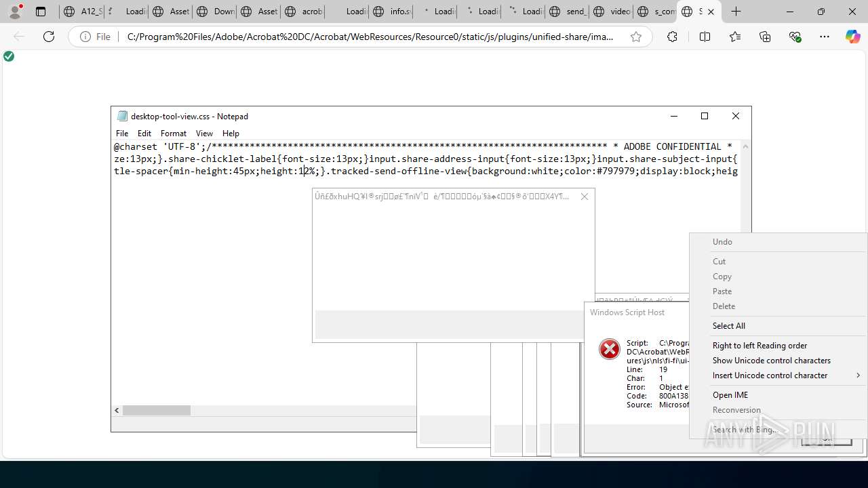Switch to the A12_S browser tab
Screen dimensions: 868x488
(81, 12)
